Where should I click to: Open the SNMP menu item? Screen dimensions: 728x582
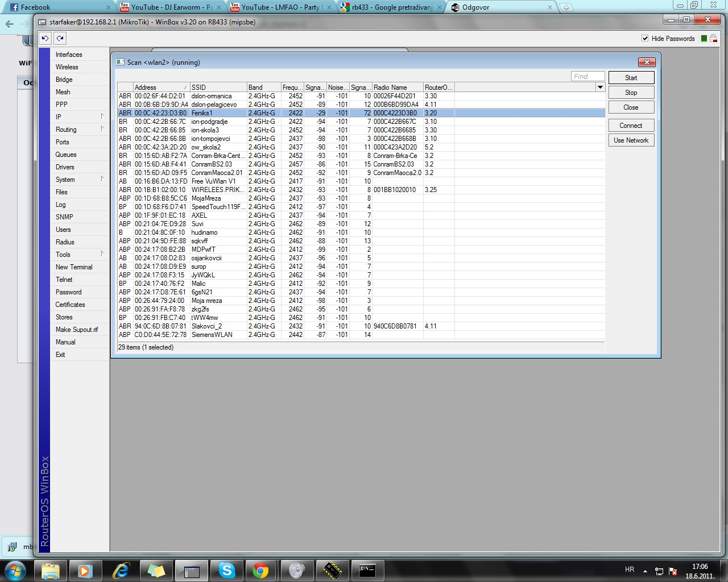(x=64, y=217)
